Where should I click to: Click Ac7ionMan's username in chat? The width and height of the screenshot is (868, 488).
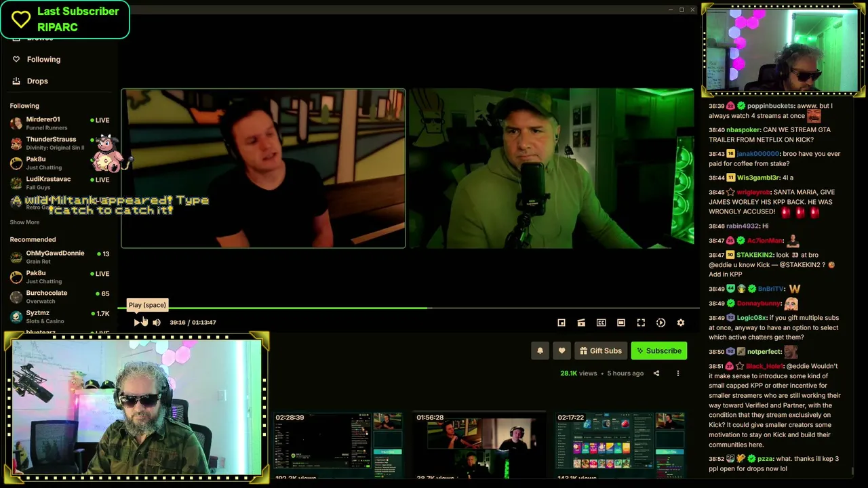pos(766,241)
